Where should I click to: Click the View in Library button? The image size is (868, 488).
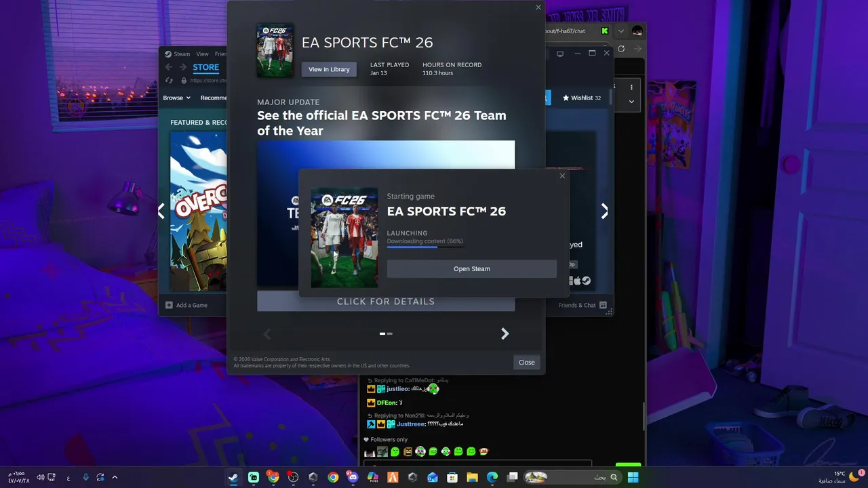coord(329,69)
